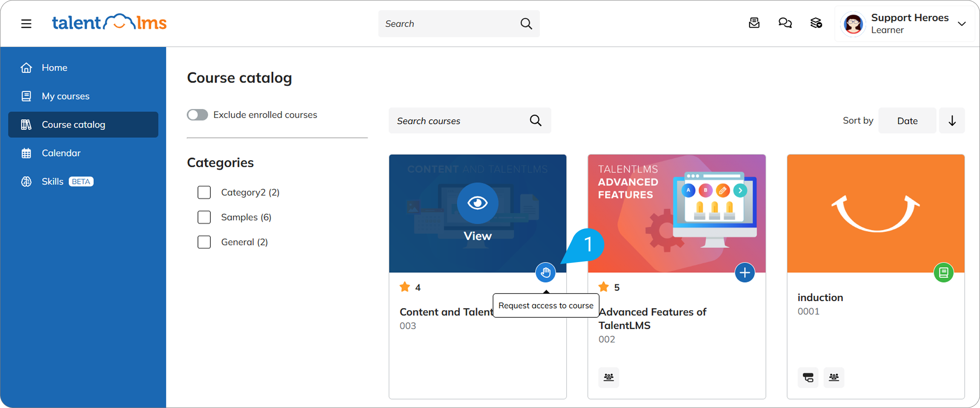Image resolution: width=980 pixels, height=408 pixels.
Task: Click the Advanced Features course thumbnail
Action: [x=676, y=214]
